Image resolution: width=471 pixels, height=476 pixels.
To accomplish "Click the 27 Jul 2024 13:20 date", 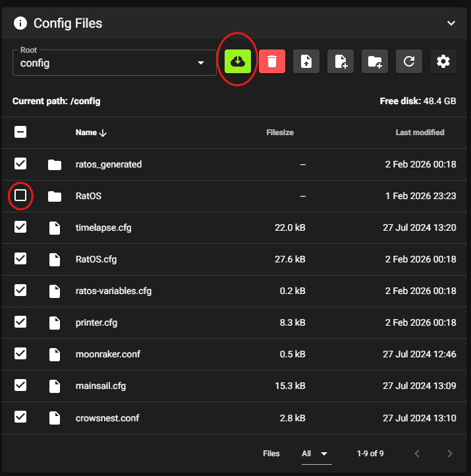I will point(420,227).
